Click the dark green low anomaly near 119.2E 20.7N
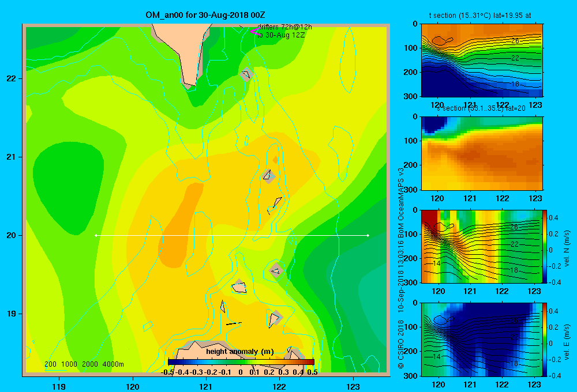The height and width of the screenshot is (392, 577). click(x=68, y=187)
